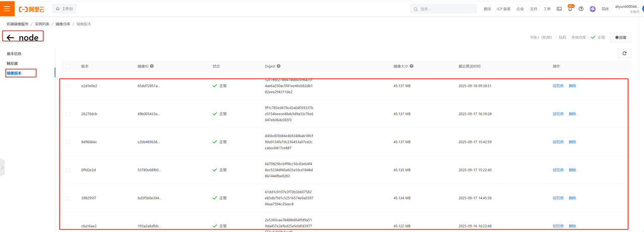This screenshot has width=644, height=232.
Task: Click the back arrow next to node
Action: [x=10, y=38]
